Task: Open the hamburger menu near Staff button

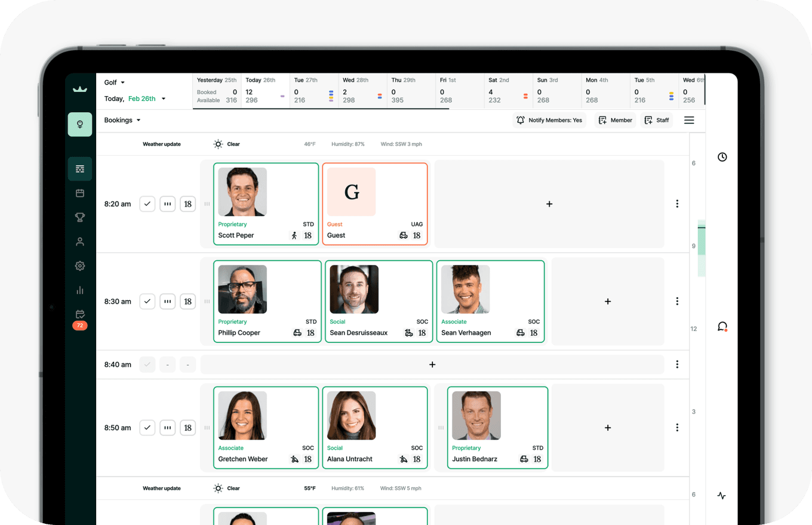Action: pos(688,120)
